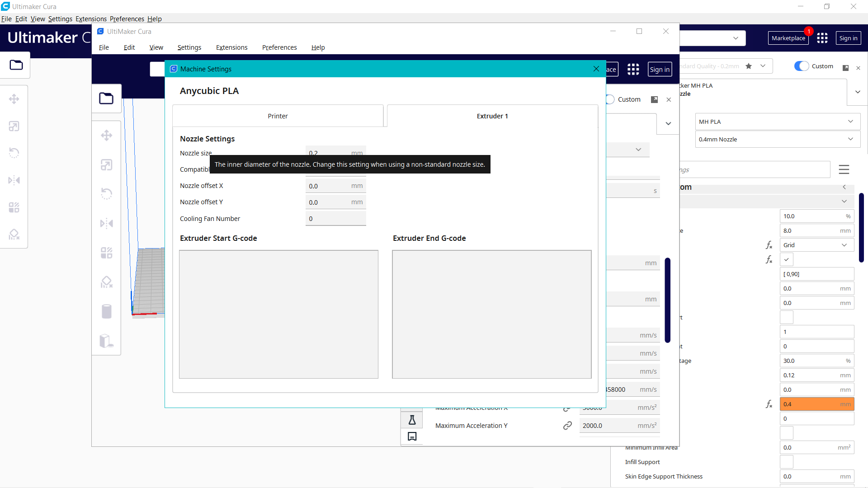Screen dimensions: 868x488
Task: Open the MH PLA material dropdown
Action: coord(777,122)
